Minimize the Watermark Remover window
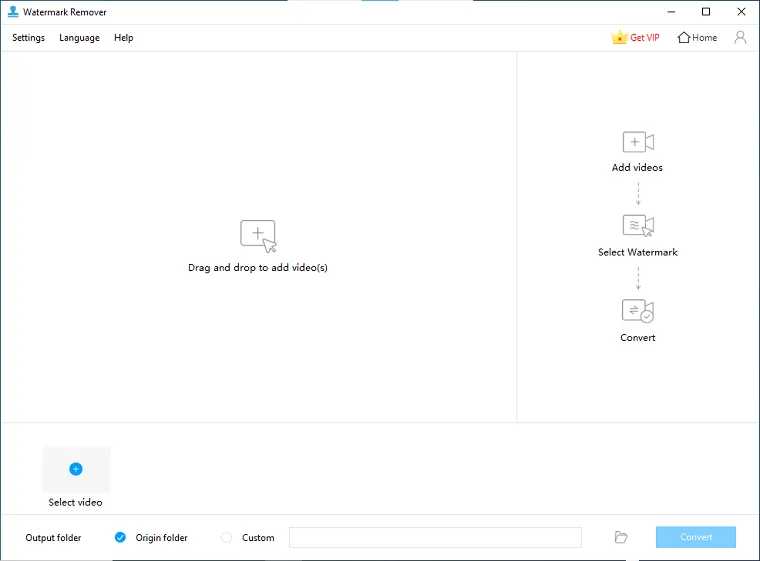The width and height of the screenshot is (760, 561). 671,12
